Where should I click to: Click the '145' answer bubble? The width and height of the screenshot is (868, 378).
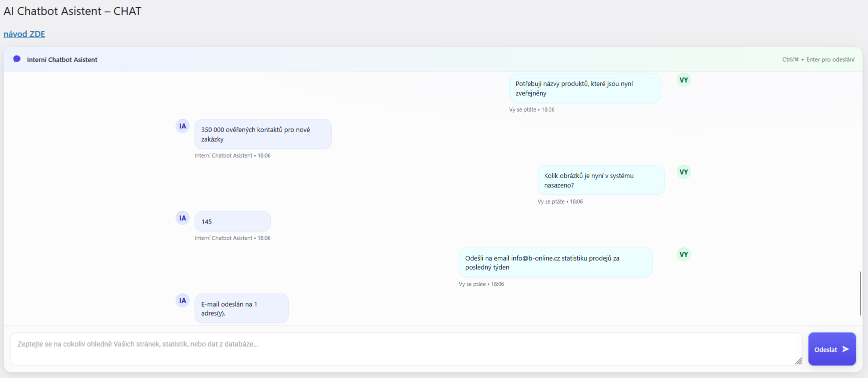point(232,221)
